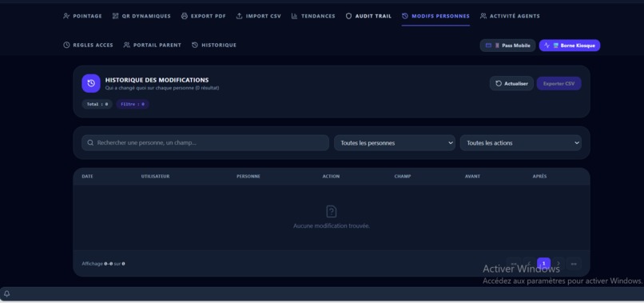Go to the Portail Parent tab
This screenshot has height=303, width=644.
tap(153, 46)
